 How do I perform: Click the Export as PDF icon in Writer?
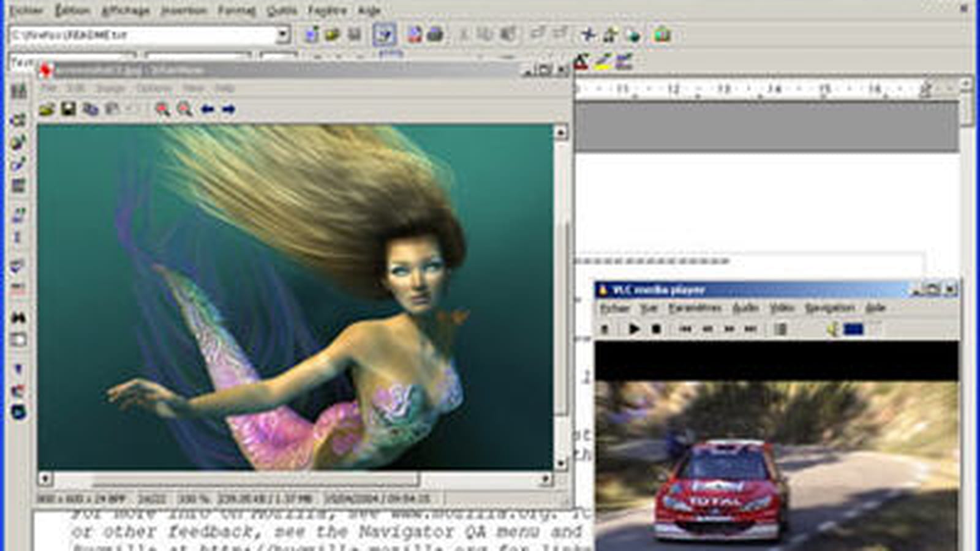tap(415, 34)
